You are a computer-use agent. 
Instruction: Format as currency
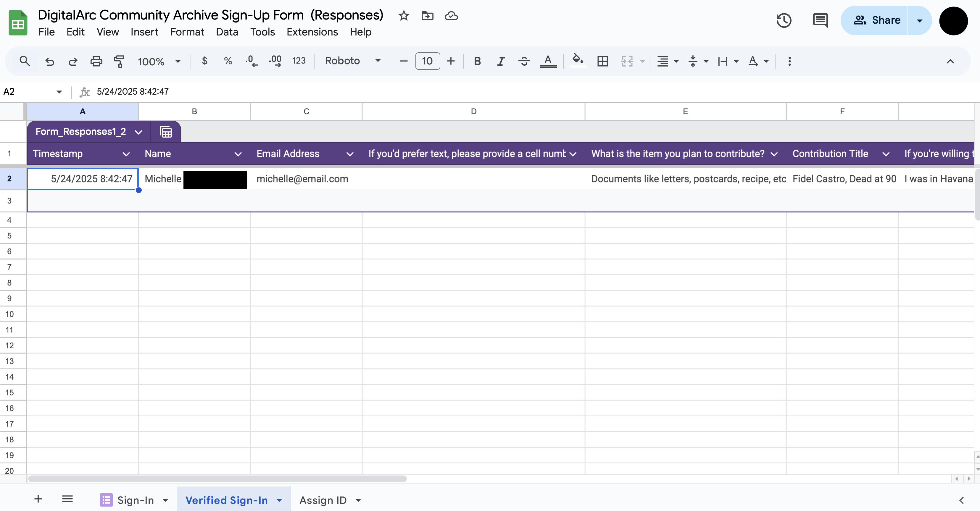click(x=205, y=61)
